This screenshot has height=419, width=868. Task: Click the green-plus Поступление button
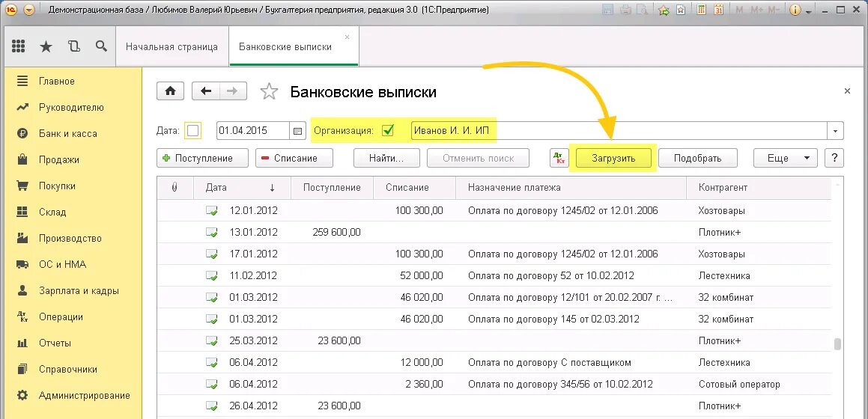pos(203,158)
